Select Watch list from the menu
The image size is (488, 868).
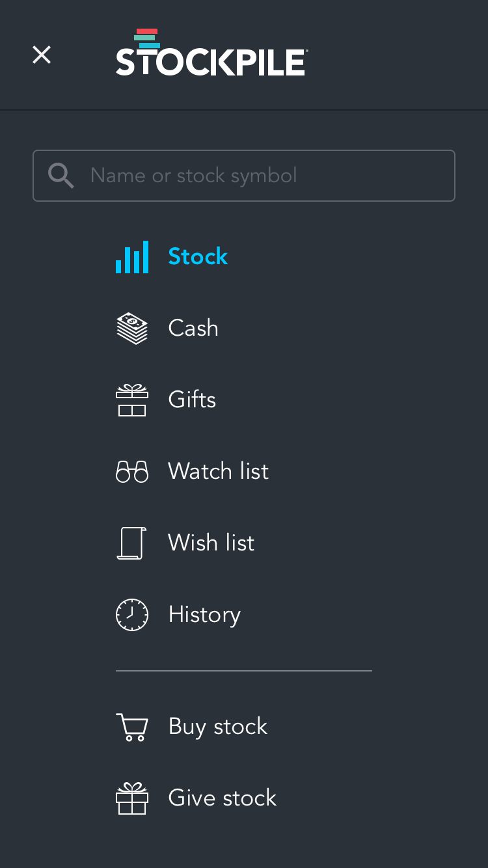click(218, 472)
